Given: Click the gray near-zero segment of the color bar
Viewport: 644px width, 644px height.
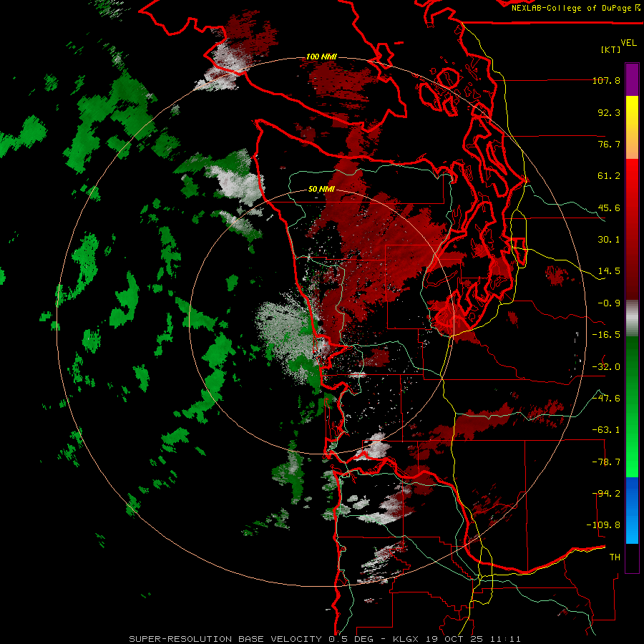Looking at the screenshot, I should 632,318.
